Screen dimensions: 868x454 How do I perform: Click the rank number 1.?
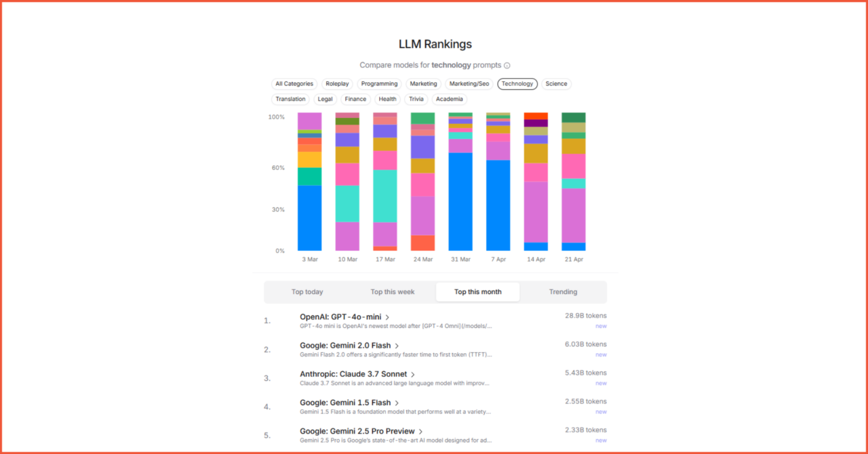(x=267, y=321)
